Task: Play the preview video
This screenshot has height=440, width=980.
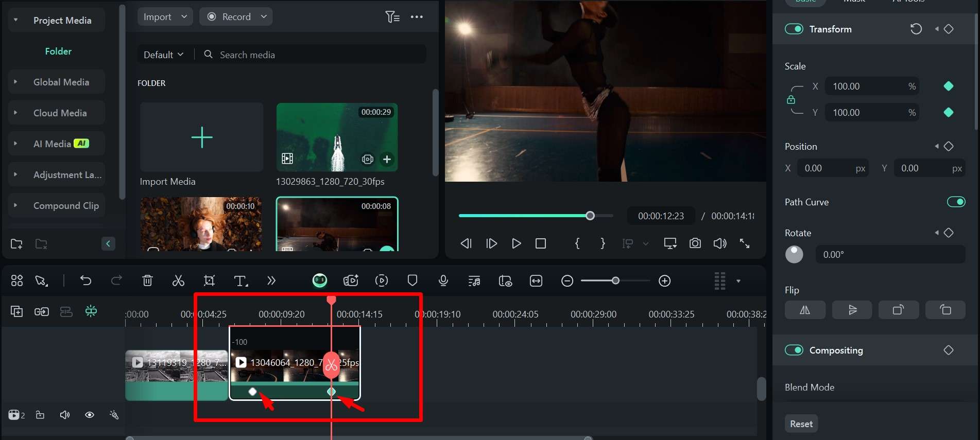Action: click(516, 243)
